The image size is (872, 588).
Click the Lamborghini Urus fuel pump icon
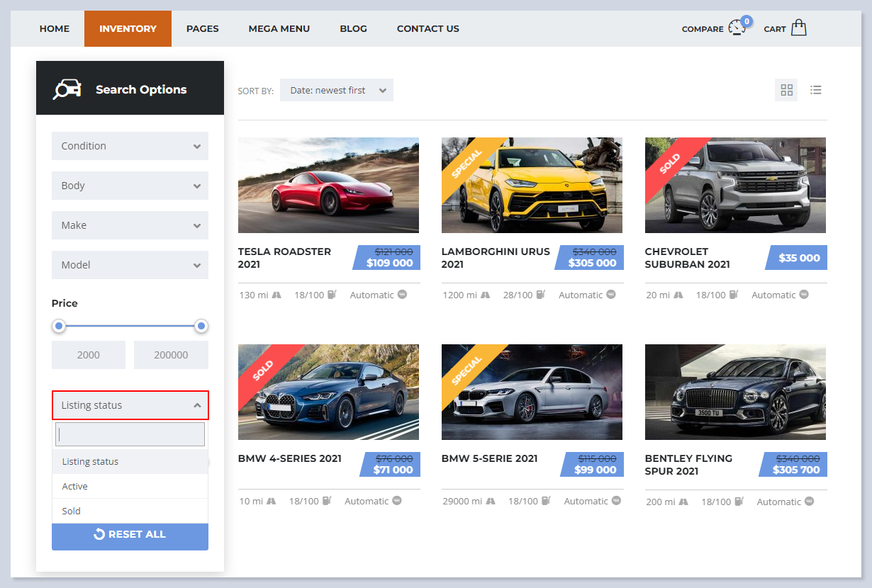click(541, 295)
